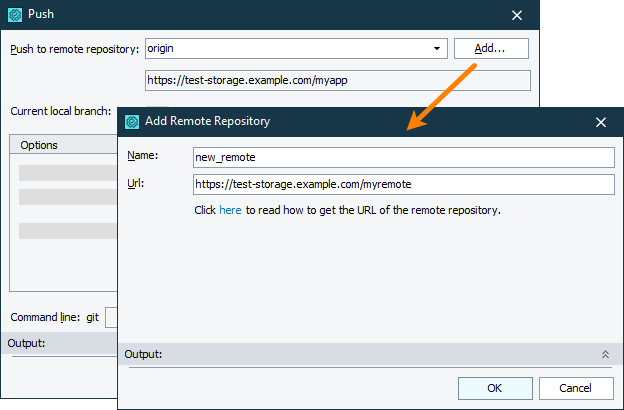This screenshot has width=624, height=410.
Task: Open the origin remote dropdown arrow
Action: point(437,48)
